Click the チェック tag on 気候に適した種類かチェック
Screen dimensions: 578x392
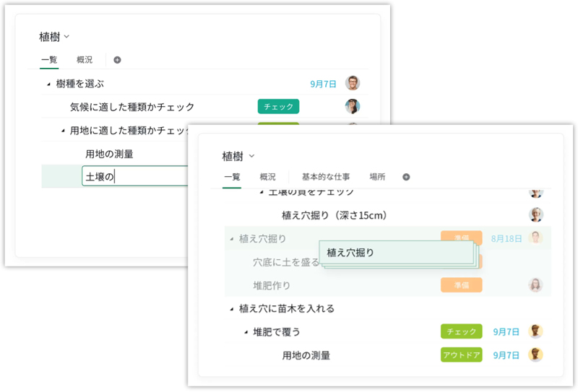click(x=278, y=106)
